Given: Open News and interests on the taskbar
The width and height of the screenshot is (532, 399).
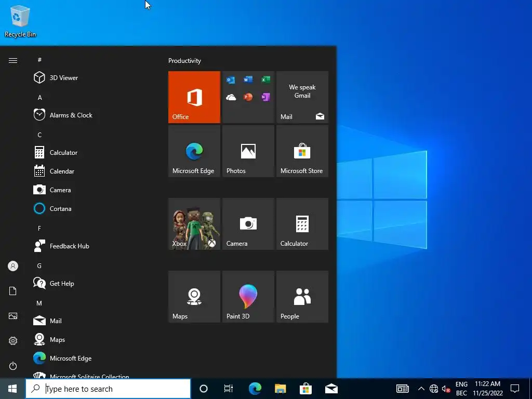Looking at the screenshot, I should tap(403, 389).
